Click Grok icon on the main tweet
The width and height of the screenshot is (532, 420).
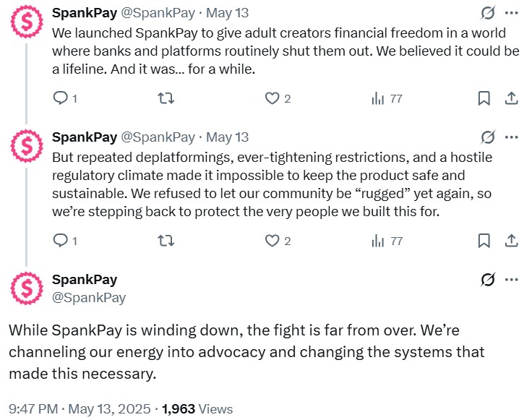click(488, 280)
